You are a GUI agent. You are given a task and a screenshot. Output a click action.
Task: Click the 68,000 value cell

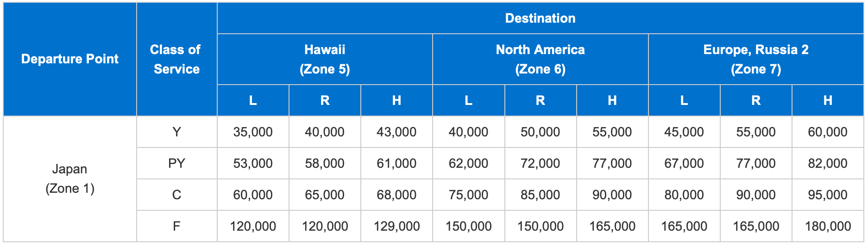tap(396, 195)
